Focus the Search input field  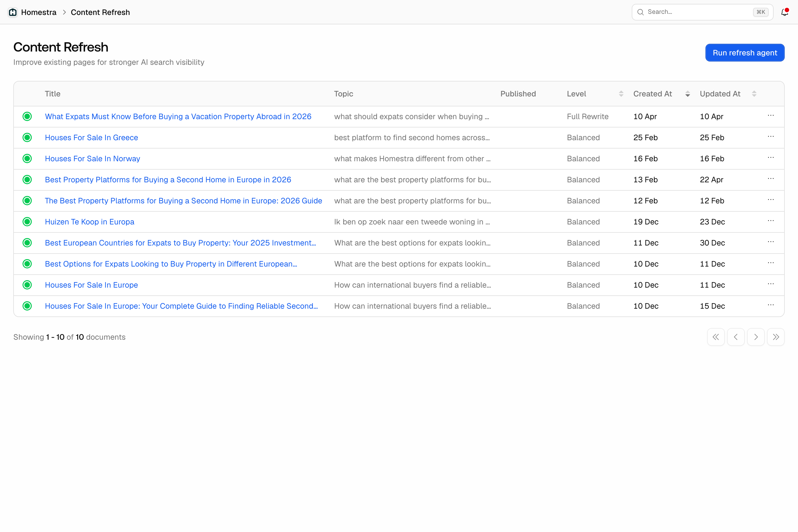point(702,12)
